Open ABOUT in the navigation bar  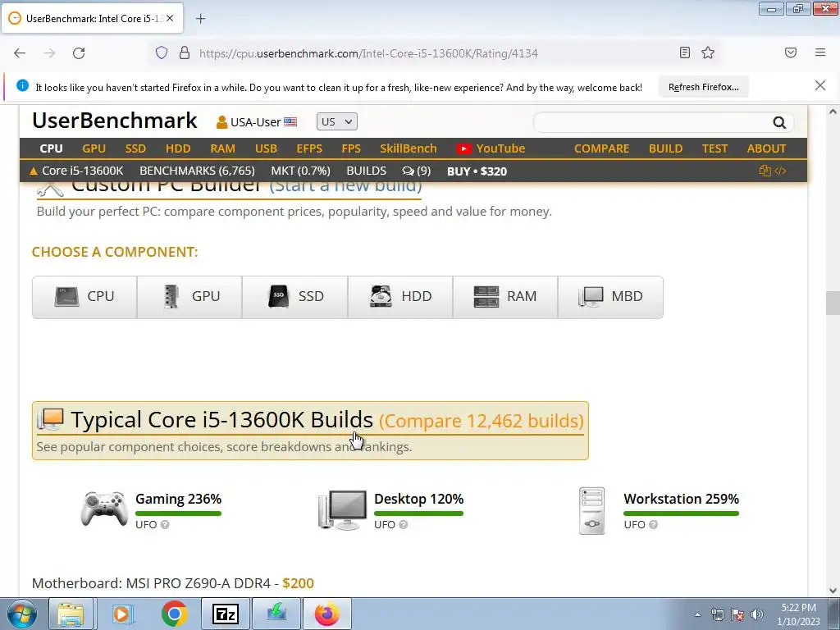(x=766, y=148)
